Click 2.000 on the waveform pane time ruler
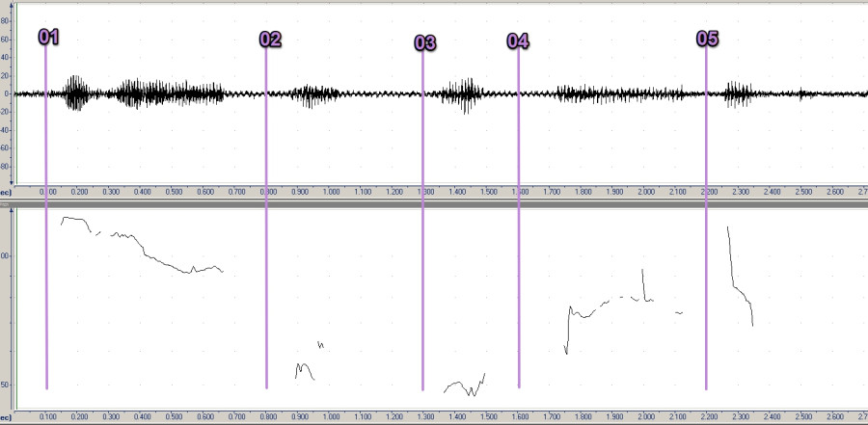Viewport: 868px width, 425px height. point(646,192)
